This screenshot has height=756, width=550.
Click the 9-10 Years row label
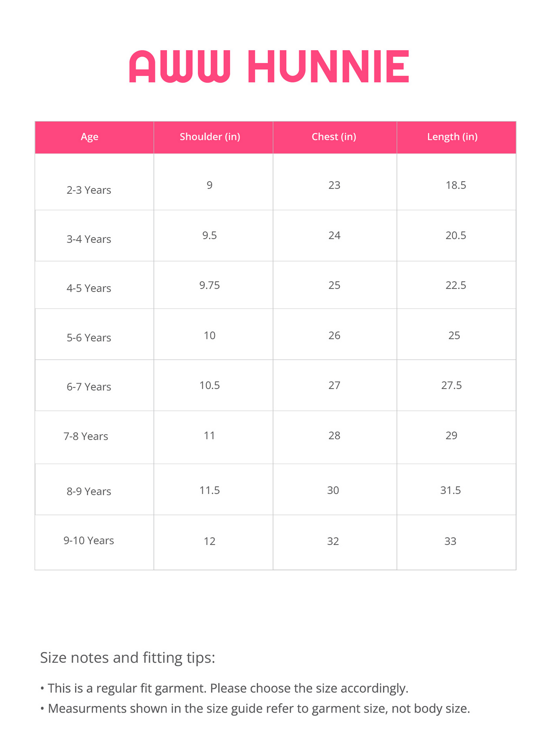(89, 540)
